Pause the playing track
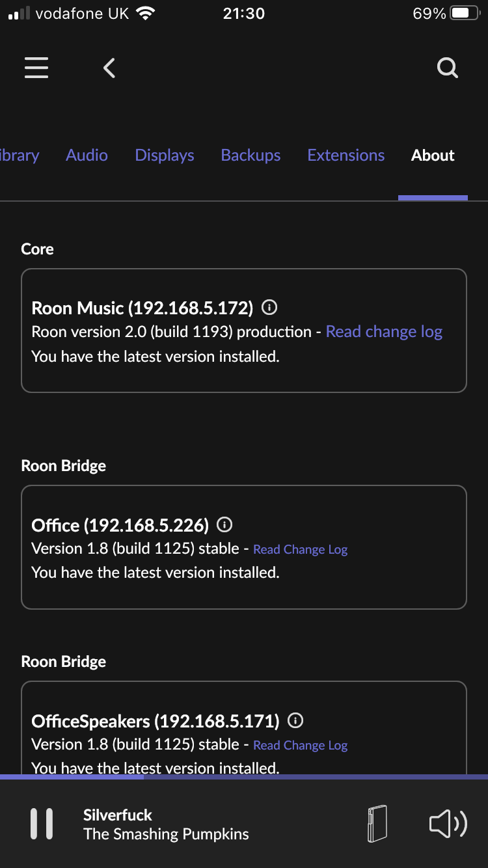This screenshot has height=868, width=488. point(42,824)
